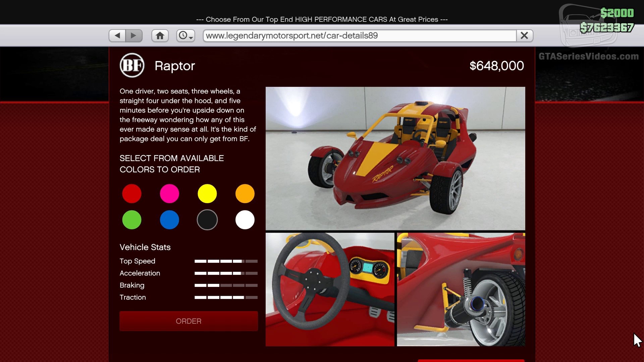Click the browser forward arrow button

[x=133, y=36]
